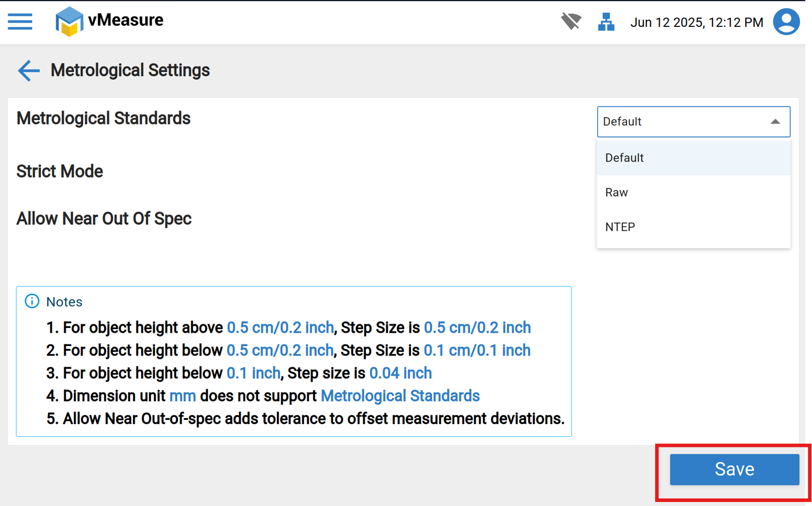Collapse the dropdown using its caret arrow
812x506 pixels.
[775, 122]
